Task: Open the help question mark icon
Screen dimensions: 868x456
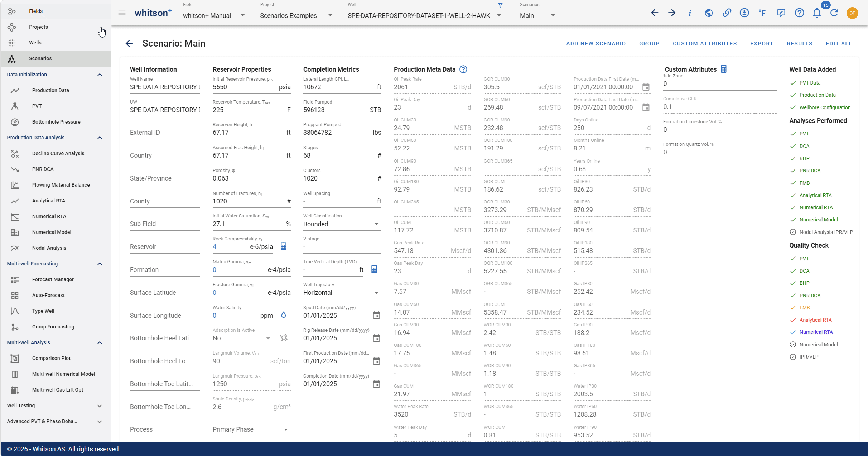Action: pyautogui.click(x=799, y=13)
